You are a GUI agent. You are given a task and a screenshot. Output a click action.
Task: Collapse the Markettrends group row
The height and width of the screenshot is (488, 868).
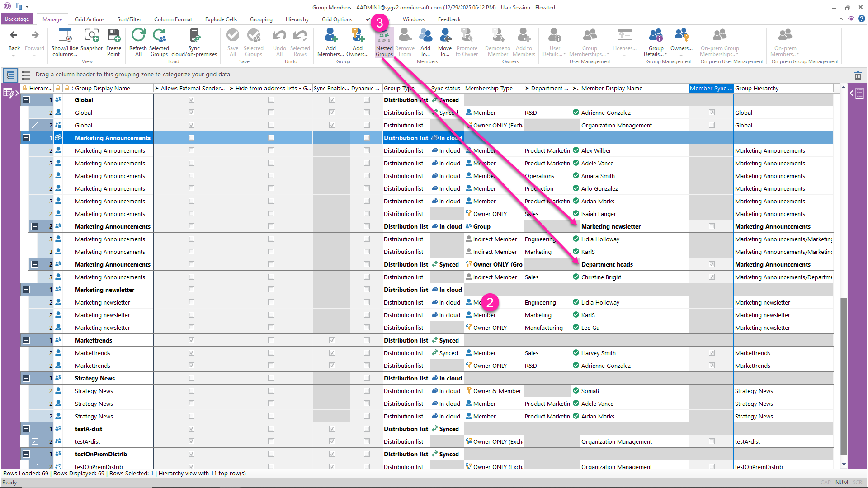(26, 340)
